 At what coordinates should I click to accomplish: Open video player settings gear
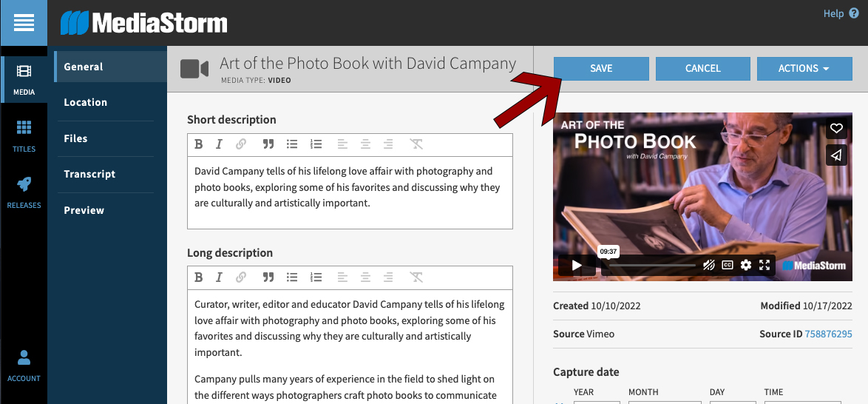click(746, 265)
